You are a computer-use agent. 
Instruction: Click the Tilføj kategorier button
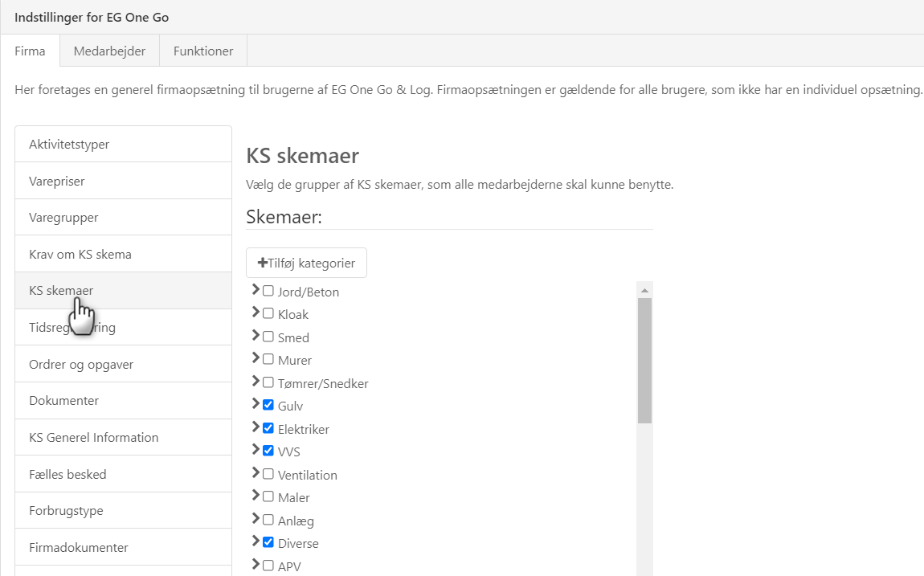306,263
